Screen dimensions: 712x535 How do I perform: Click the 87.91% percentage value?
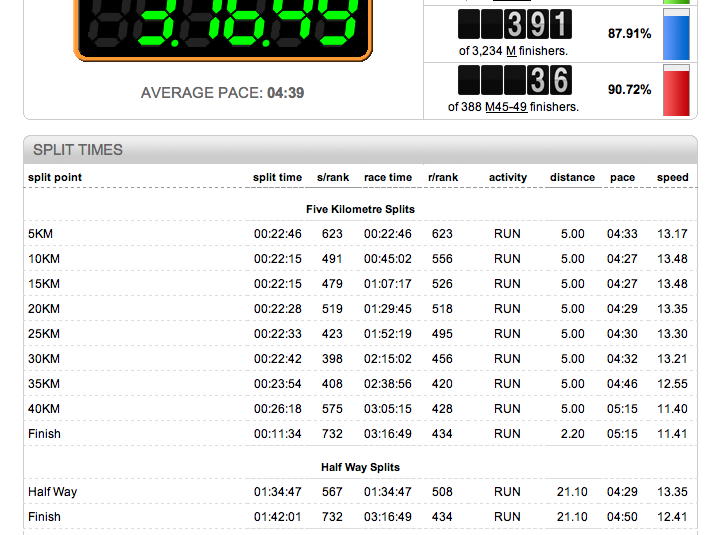[629, 34]
